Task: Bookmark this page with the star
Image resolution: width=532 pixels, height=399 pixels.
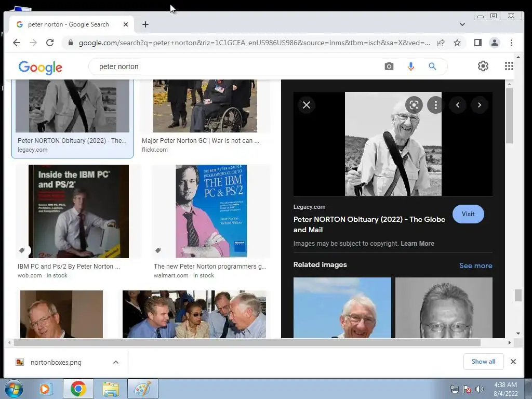Action: coord(457,43)
